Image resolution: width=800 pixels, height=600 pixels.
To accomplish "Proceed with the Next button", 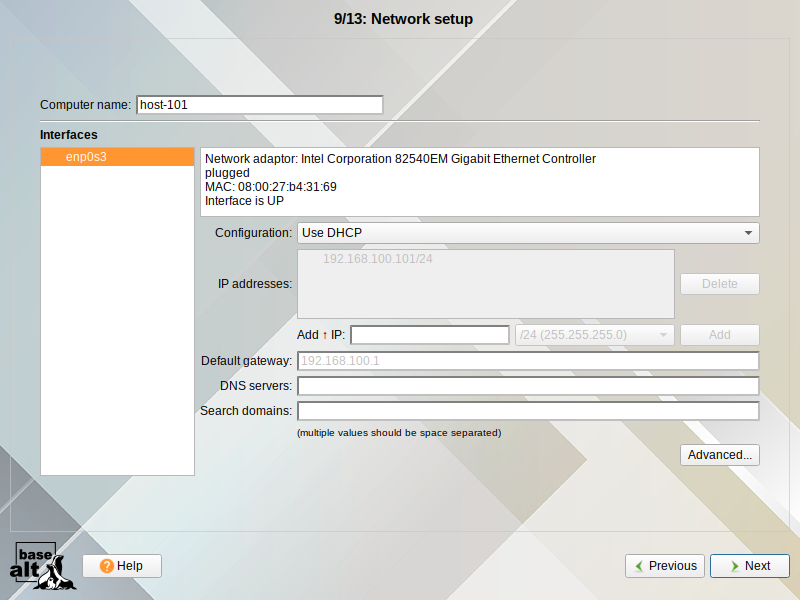I will click(x=749, y=566).
